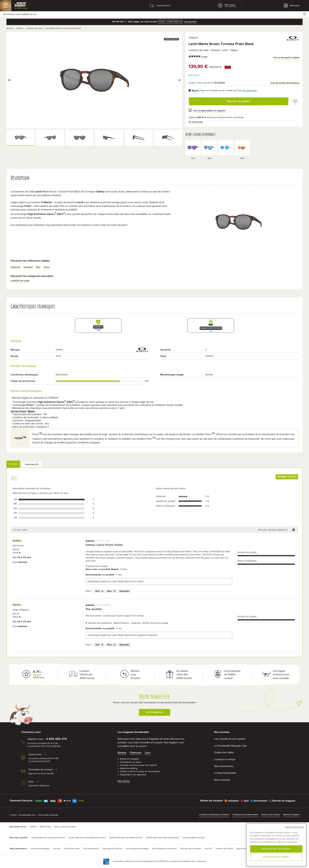Image resolution: width=309 pixels, height=868 pixels.
Task: Go to Lunettes de soleil breadcrumb
Action: click(34, 28)
